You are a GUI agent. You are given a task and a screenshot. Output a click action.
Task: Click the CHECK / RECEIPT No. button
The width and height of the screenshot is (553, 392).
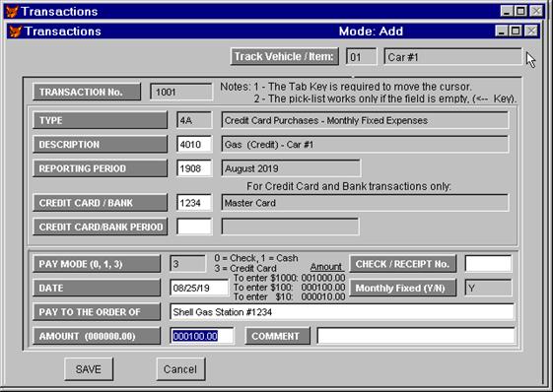pyautogui.click(x=402, y=264)
